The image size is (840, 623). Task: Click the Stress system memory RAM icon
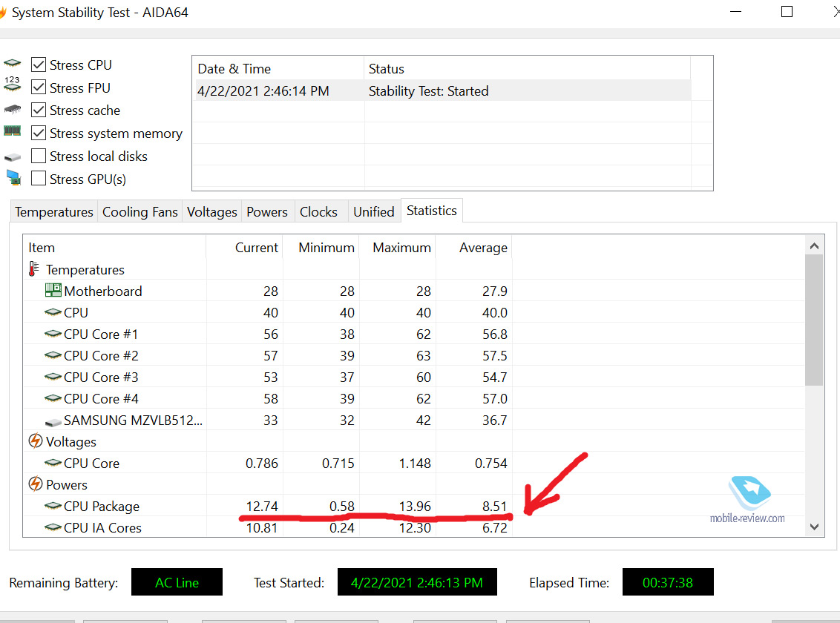click(13, 131)
